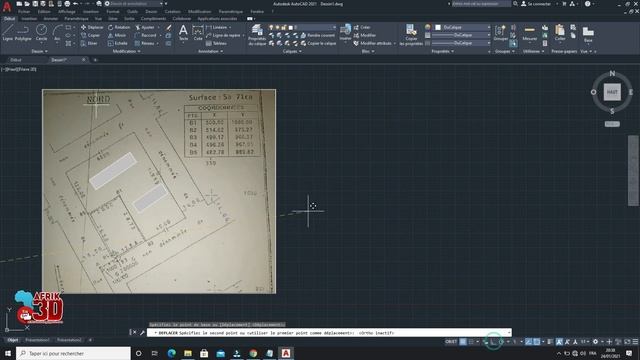
Task: Click the Miroir tool
Action: point(117,35)
